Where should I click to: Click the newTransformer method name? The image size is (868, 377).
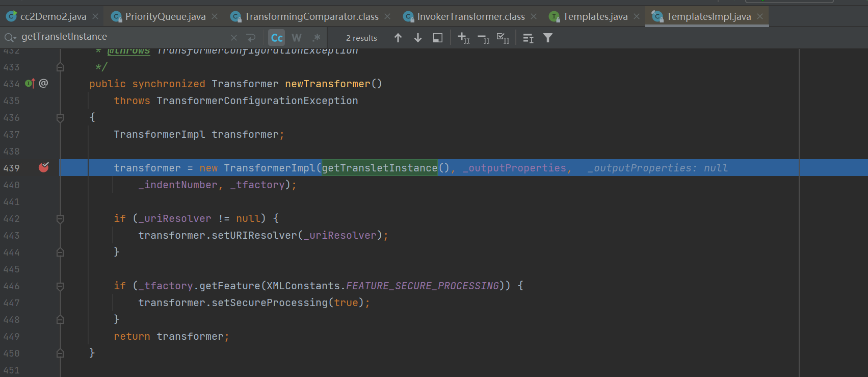(328, 84)
